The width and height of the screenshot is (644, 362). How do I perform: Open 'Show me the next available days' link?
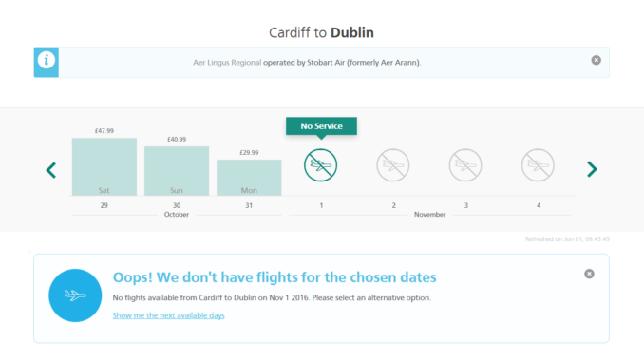[168, 315]
